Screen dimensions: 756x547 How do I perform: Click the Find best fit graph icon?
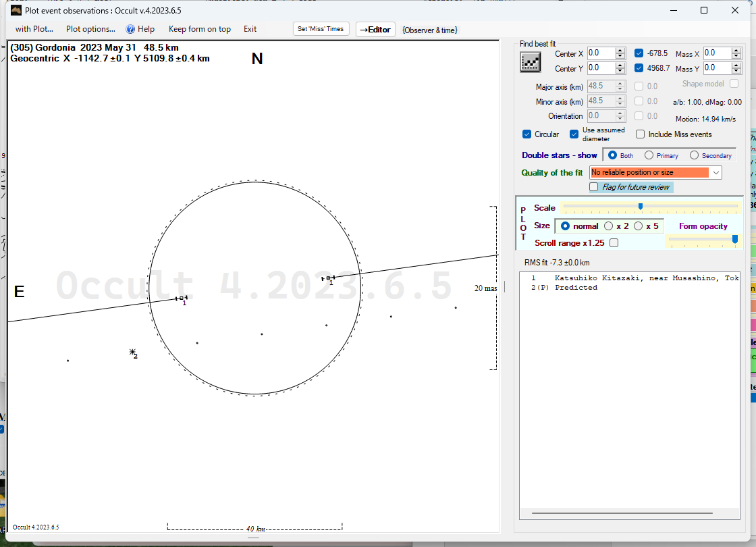[531, 61]
